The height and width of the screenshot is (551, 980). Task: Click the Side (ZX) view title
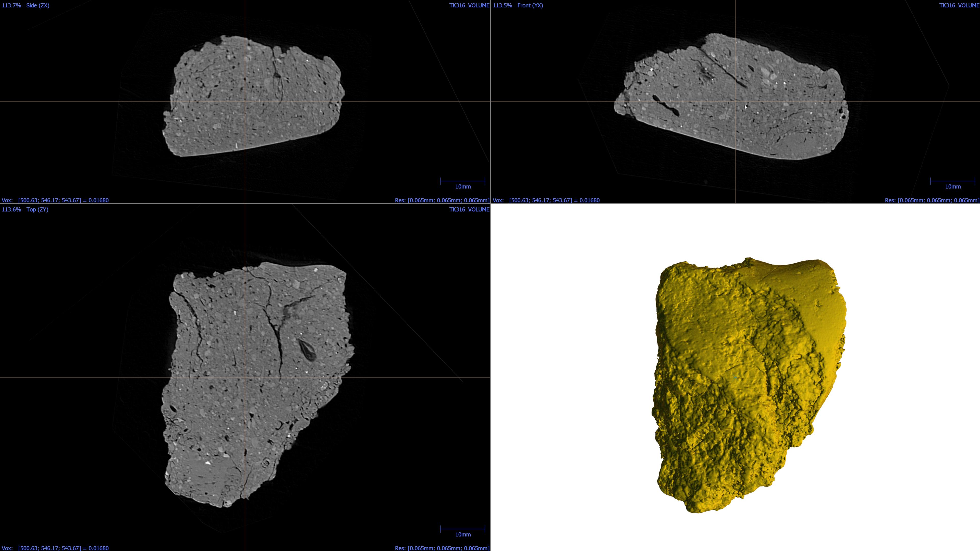38,5
